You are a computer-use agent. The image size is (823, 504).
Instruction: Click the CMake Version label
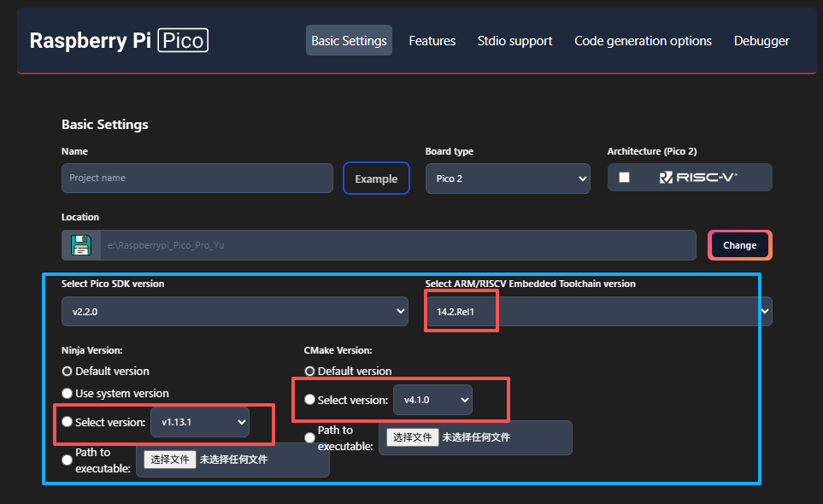tap(338, 350)
